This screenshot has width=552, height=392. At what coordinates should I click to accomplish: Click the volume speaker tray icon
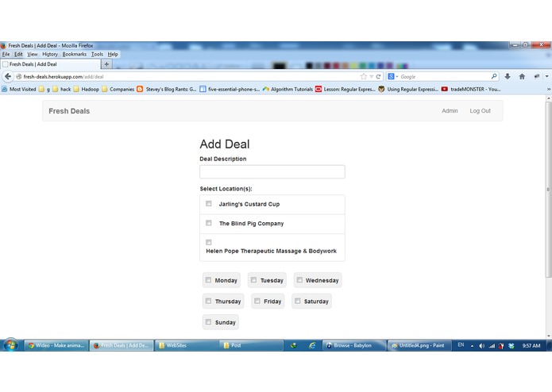481,346
